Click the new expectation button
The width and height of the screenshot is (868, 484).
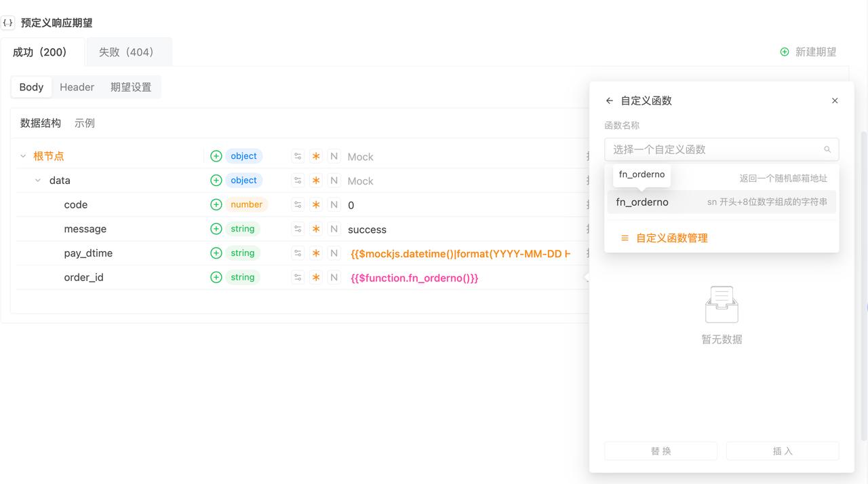808,52
